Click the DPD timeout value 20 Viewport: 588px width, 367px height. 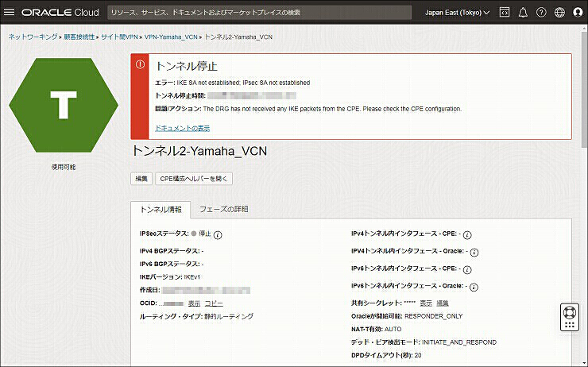(x=418, y=355)
